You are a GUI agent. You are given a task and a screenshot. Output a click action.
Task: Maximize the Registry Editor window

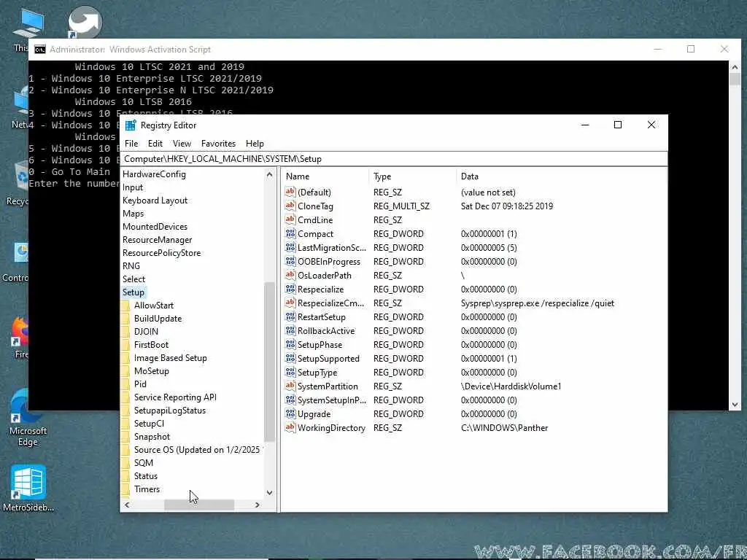[618, 125]
